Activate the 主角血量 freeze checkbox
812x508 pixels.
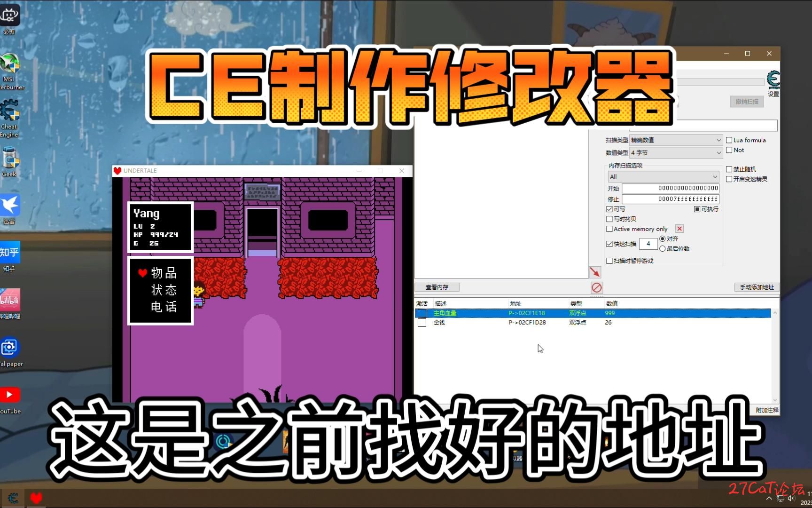point(422,313)
